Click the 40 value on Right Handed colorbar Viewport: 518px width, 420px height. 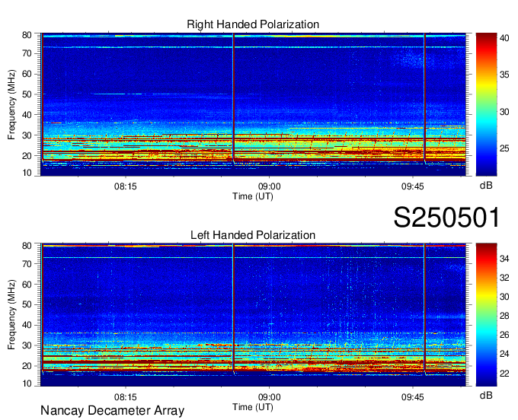(x=504, y=38)
